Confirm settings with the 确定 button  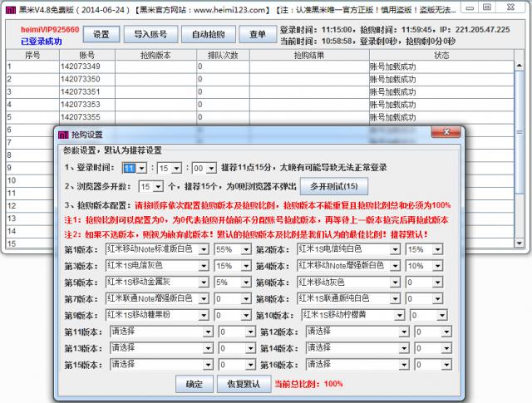click(x=194, y=384)
